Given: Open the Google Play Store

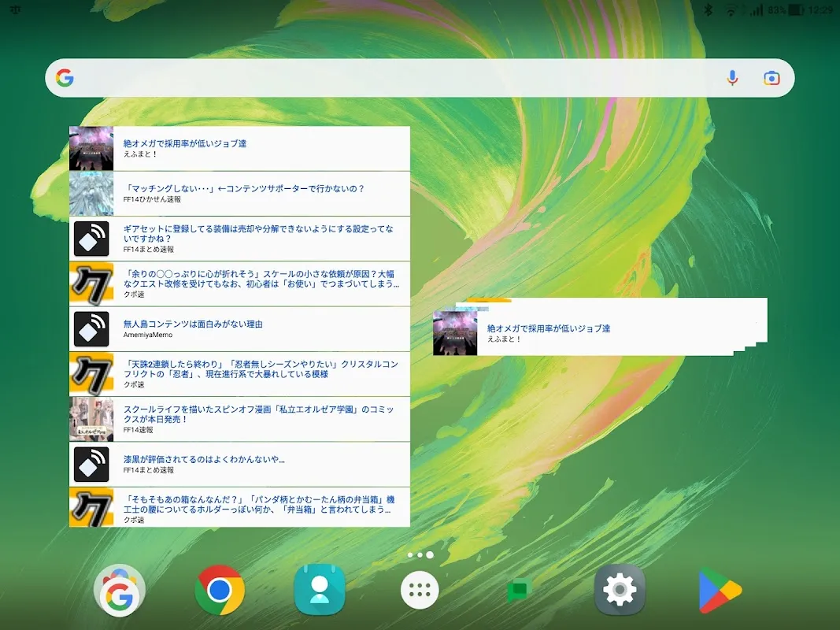Looking at the screenshot, I should click(x=719, y=589).
